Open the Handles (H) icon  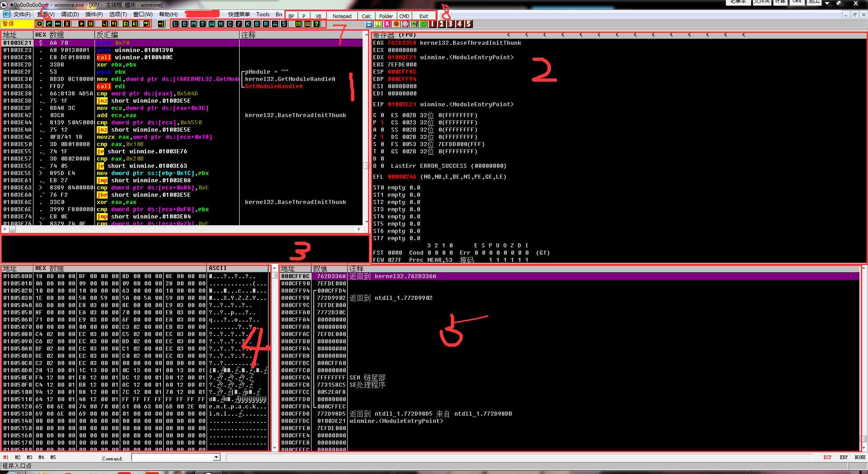221,24
